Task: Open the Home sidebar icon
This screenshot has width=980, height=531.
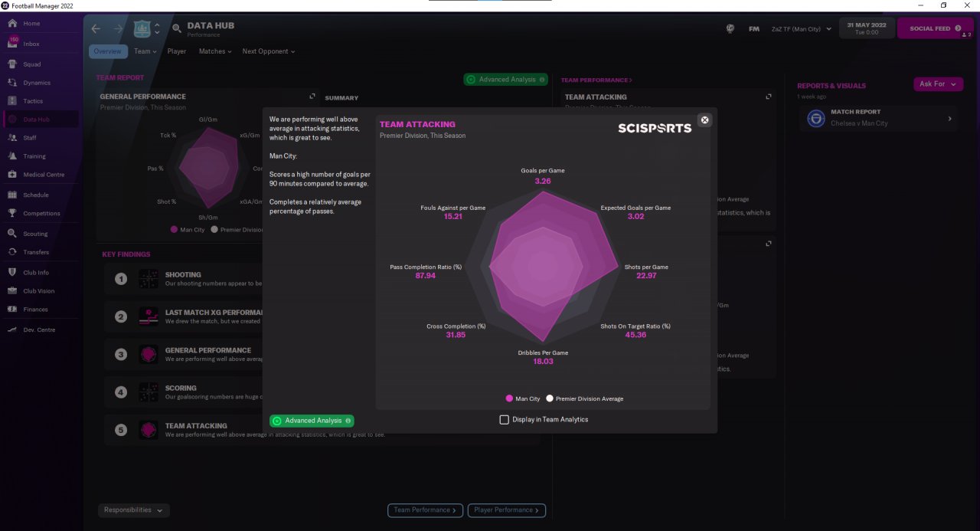Action: pyautogui.click(x=12, y=23)
